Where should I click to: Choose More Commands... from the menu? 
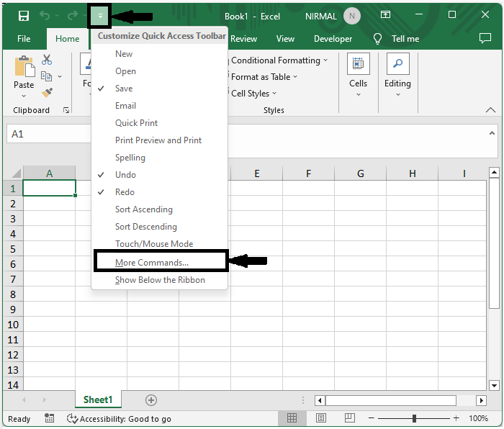[x=161, y=261]
